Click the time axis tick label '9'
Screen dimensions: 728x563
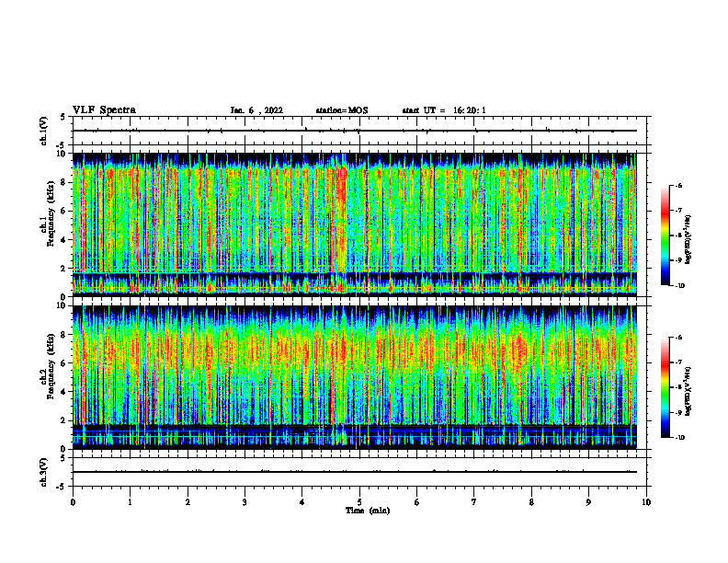[x=588, y=502]
